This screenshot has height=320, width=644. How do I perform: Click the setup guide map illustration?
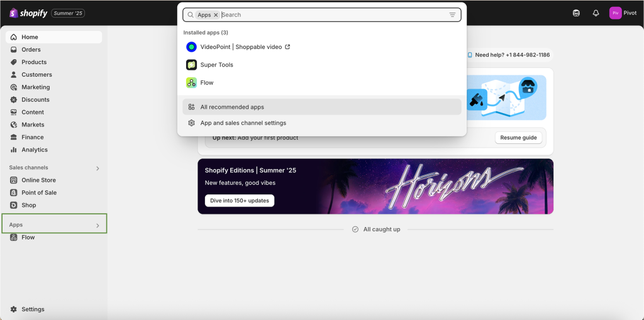tap(506, 98)
